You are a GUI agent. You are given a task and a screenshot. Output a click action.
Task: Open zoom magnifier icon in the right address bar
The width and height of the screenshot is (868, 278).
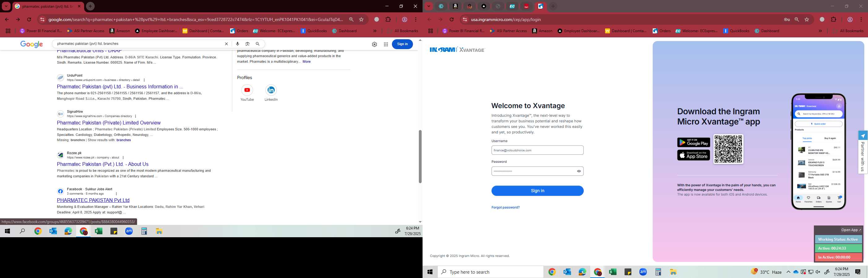click(797, 19)
